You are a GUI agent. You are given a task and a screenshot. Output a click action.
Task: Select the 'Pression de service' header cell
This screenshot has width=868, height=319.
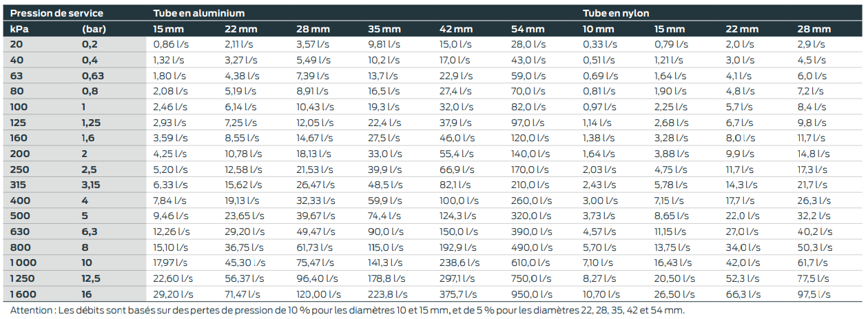56,13
